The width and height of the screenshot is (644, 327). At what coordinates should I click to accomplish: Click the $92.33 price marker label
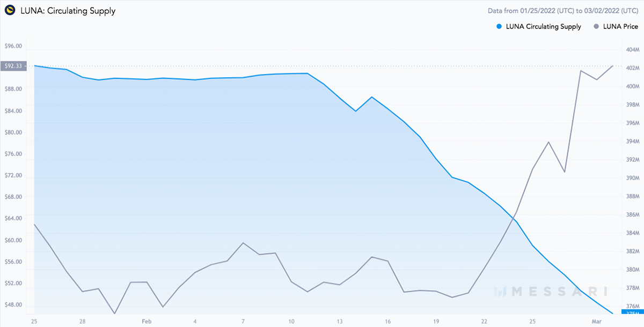(13, 66)
